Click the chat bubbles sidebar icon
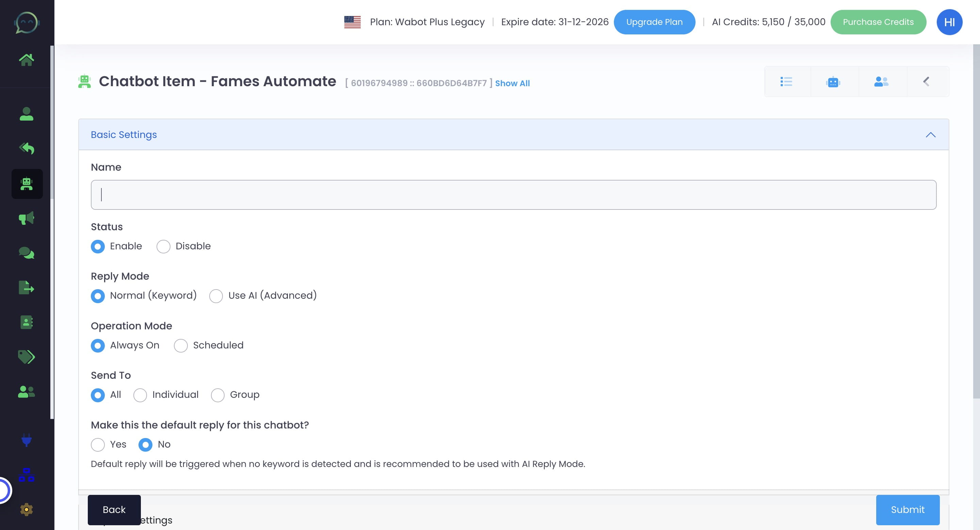980x530 pixels. point(26,253)
